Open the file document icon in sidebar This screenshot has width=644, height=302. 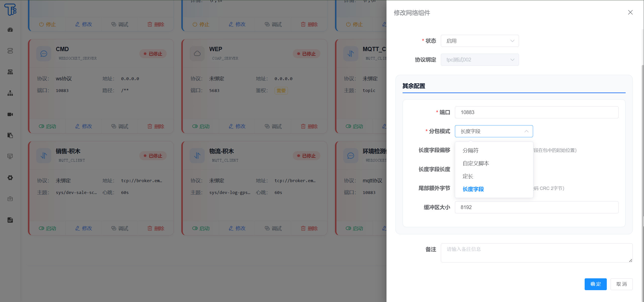[10, 220]
